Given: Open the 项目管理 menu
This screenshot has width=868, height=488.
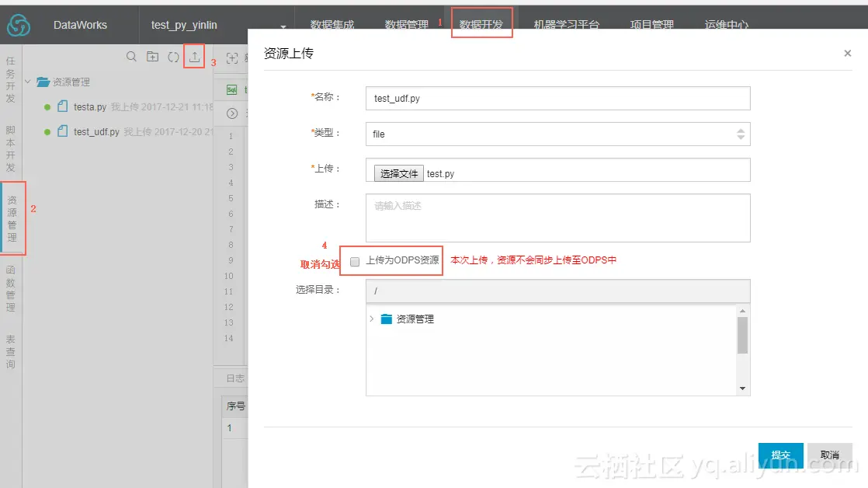Looking at the screenshot, I should [651, 25].
